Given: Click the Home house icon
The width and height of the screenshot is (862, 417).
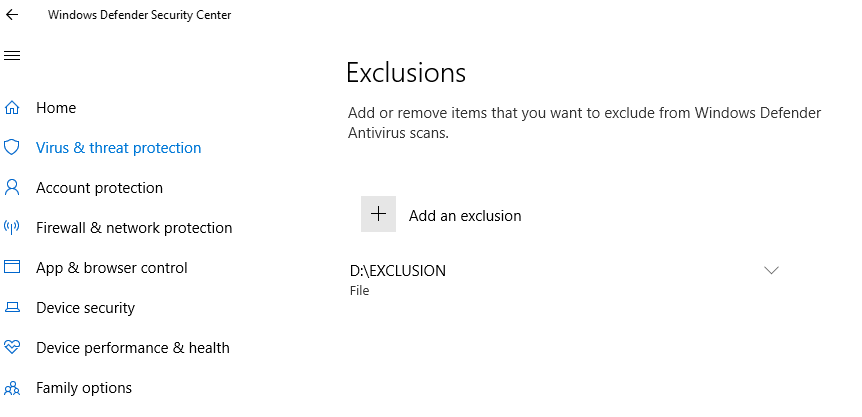Looking at the screenshot, I should click(x=13, y=107).
